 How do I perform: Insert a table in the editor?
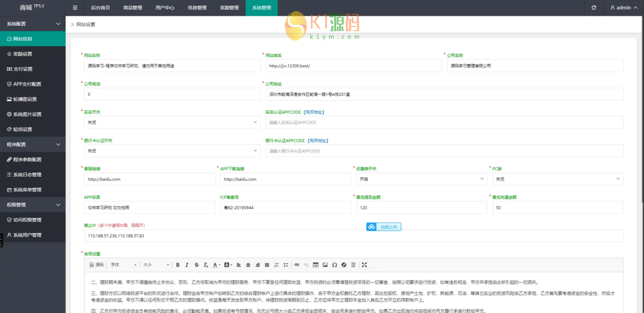[316, 265]
